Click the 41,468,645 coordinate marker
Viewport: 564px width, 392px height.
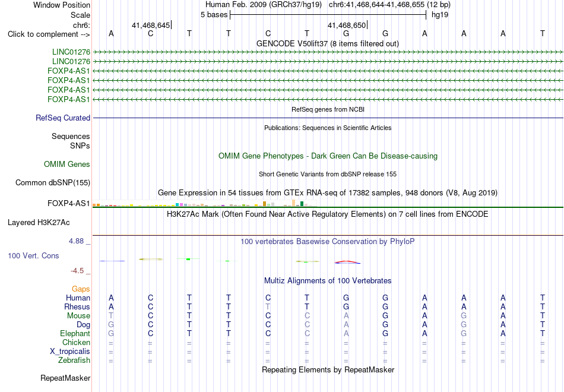point(151,25)
